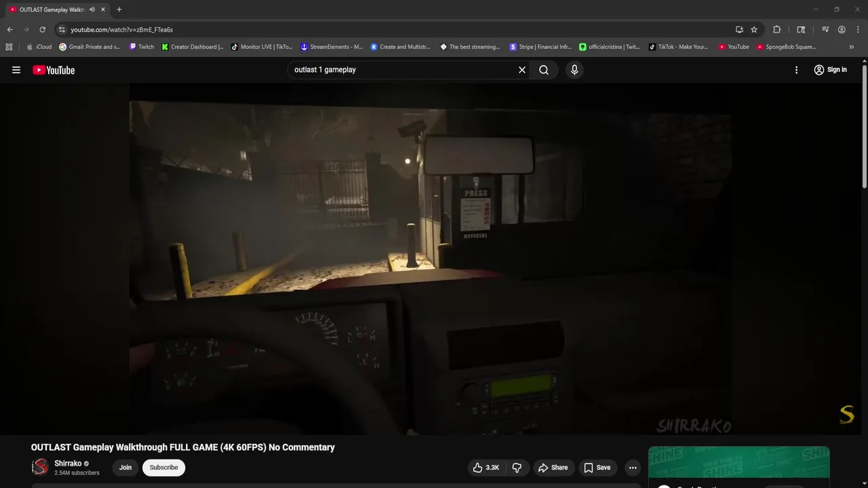The height and width of the screenshot is (488, 868).
Task: Dislike the video
Action: coord(517,468)
